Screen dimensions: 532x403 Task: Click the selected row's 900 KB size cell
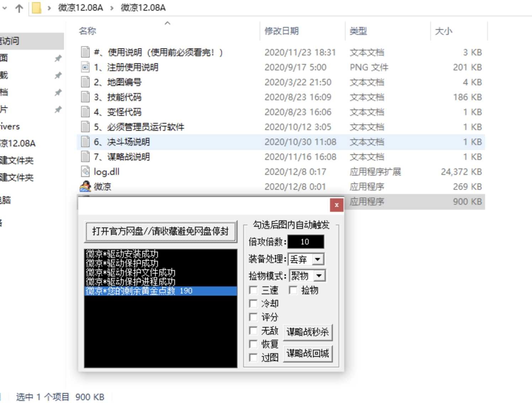[467, 202]
